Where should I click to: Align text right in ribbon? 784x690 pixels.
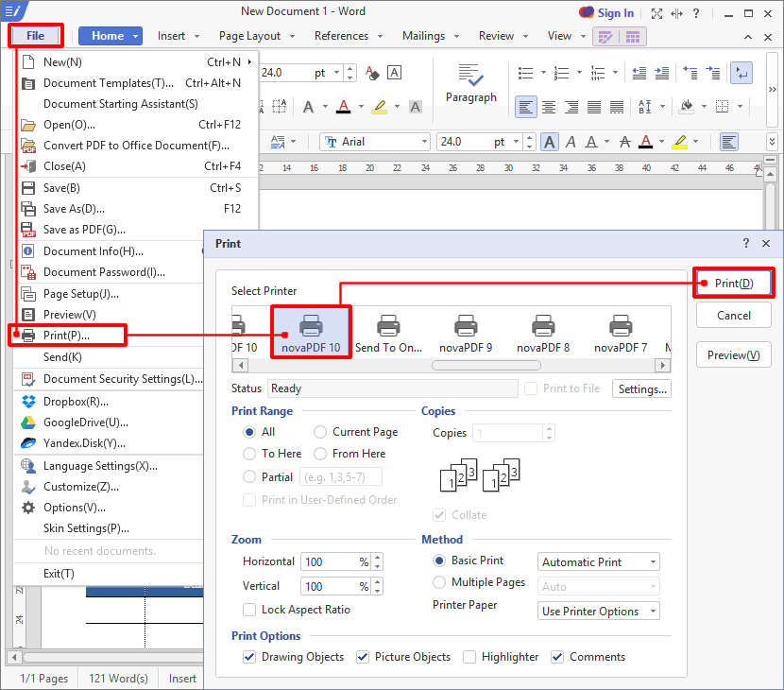571,107
